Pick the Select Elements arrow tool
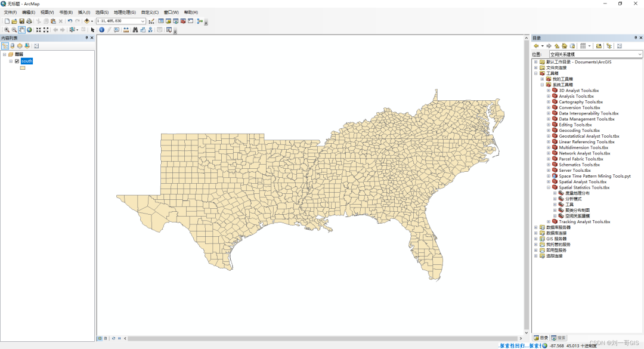 click(x=92, y=30)
